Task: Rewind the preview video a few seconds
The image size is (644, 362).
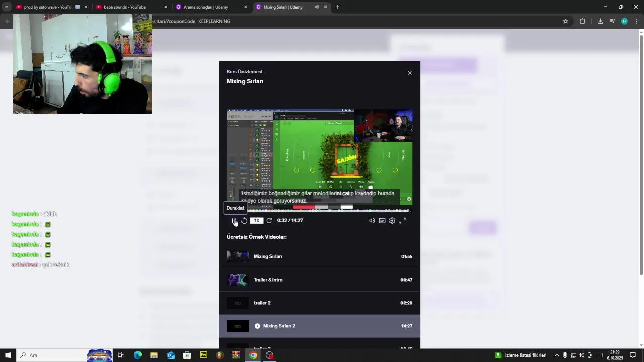Action: coord(244,221)
